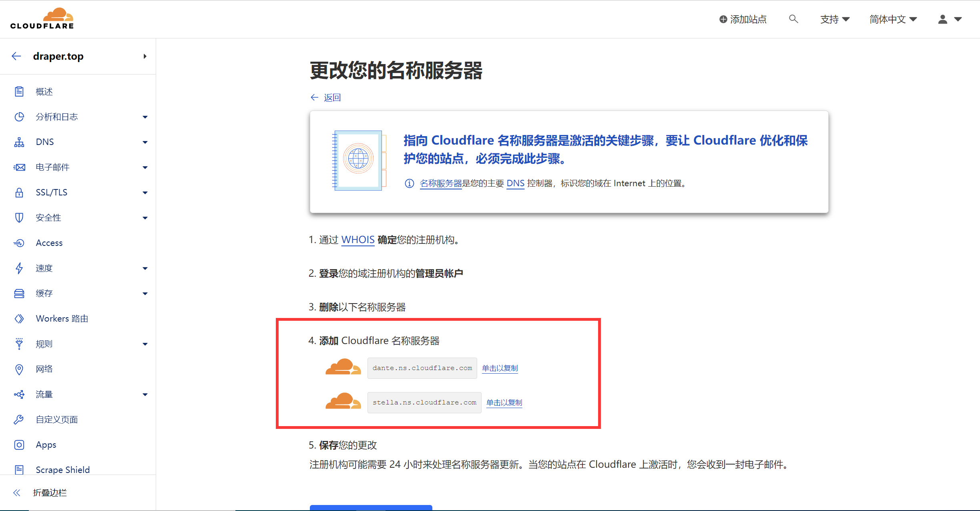The width and height of the screenshot is (980, 511).
Task: Click the back arrow beside draper.top
Action: 16,56
